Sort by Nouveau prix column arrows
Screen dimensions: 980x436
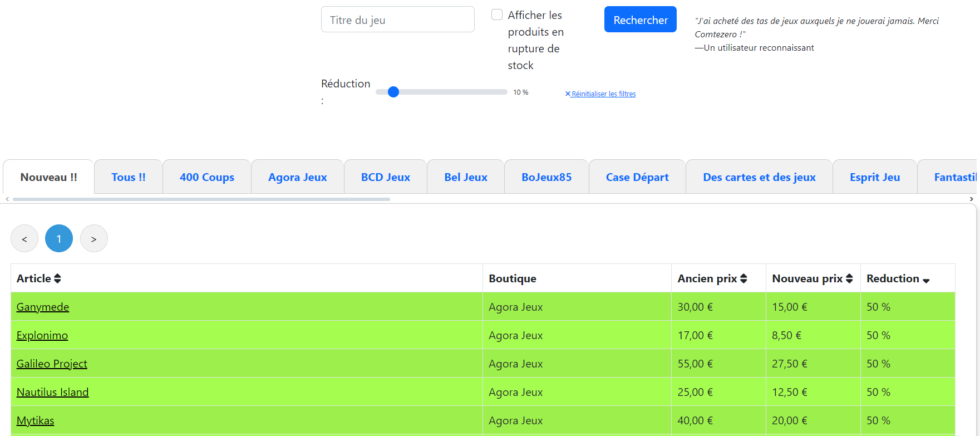pos(849,278)
